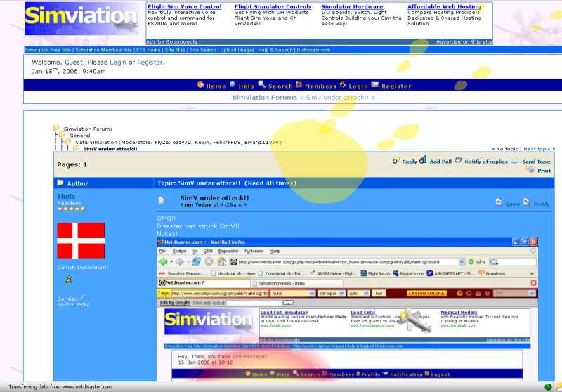
Task: Click the author name Theis
Action: coord(66,197)
